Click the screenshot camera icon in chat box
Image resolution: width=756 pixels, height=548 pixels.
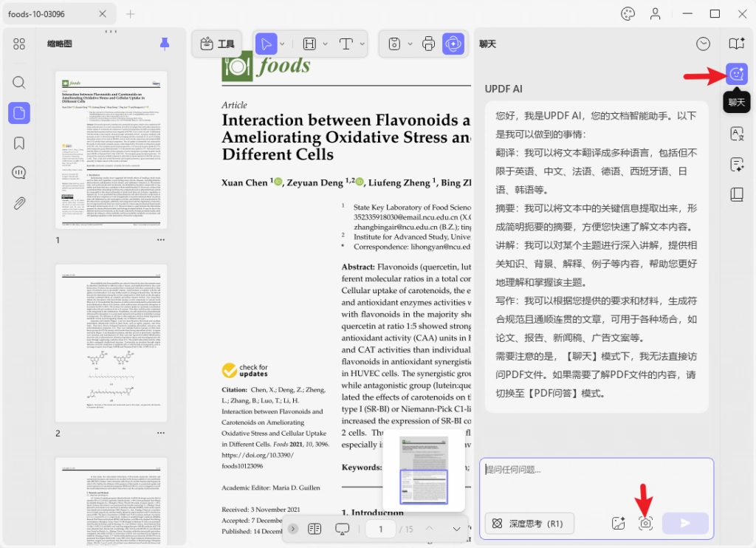(645, 524)
